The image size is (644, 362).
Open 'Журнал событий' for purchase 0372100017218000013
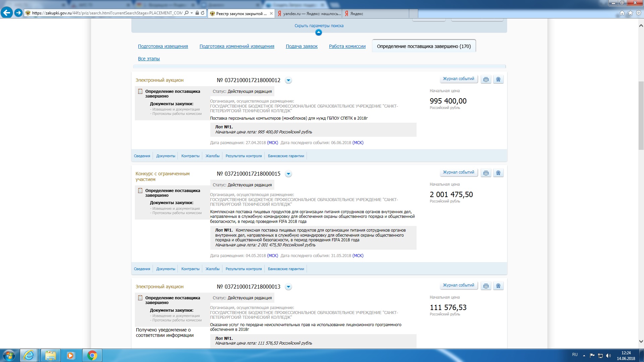point(459,285)
